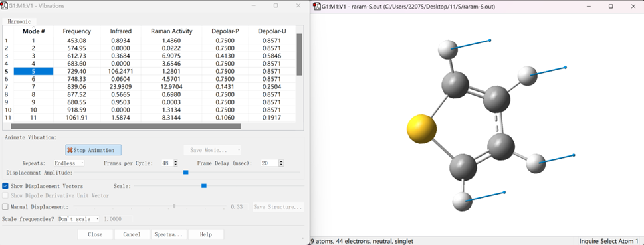
Task: Minimize the raram-S.out molecule window
Action: [590, 6]
